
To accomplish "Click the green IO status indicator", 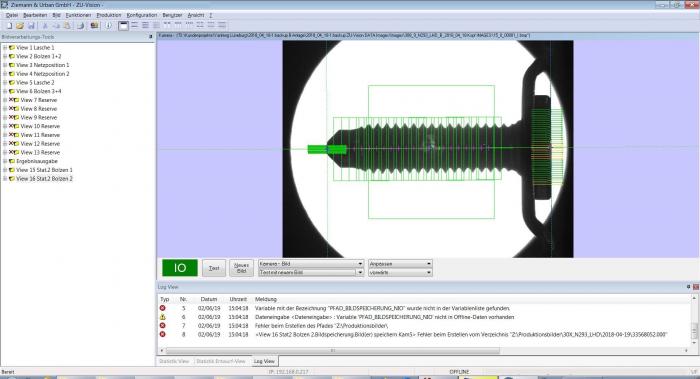I will tap(179, 268).
